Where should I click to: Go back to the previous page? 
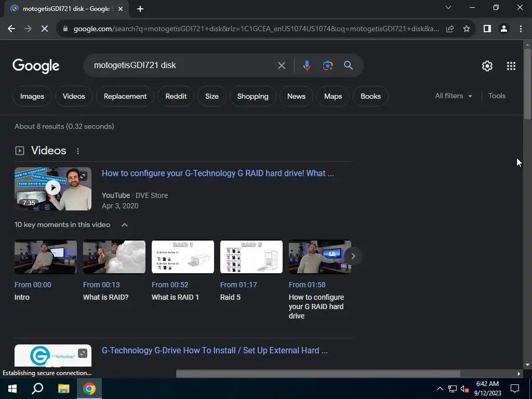(x=11, y=29)
